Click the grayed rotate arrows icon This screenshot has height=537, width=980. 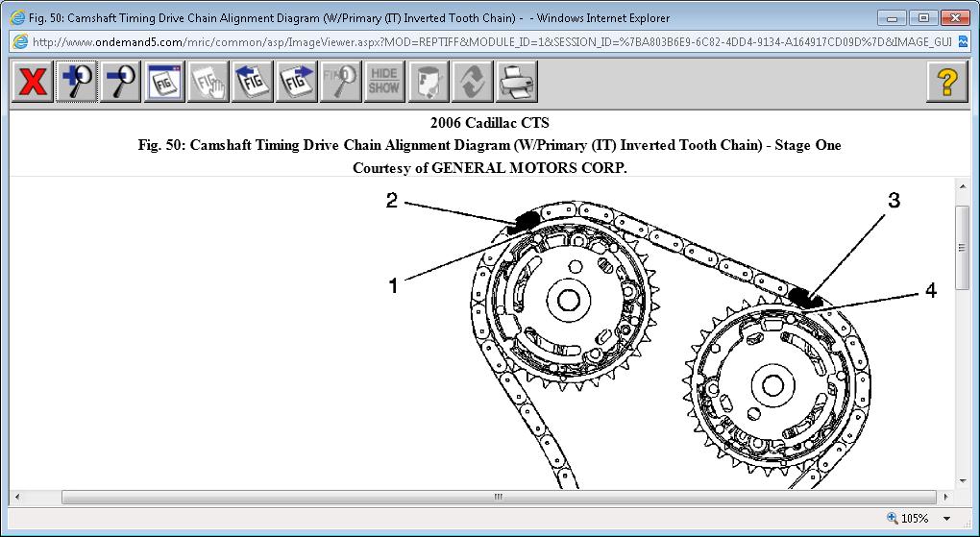473,82
